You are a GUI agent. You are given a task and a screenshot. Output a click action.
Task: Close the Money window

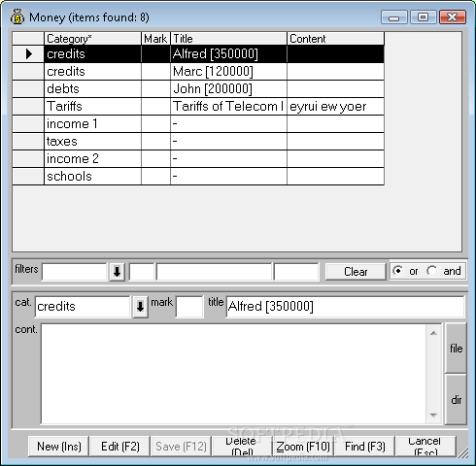pyautogui.click(x=453, y=17)
